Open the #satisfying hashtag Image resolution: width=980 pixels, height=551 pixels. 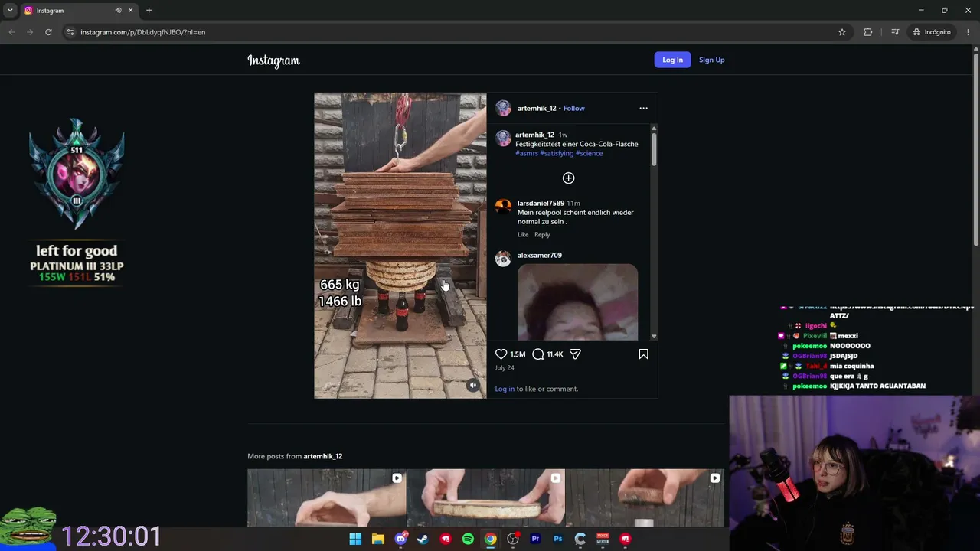[557, 153]
